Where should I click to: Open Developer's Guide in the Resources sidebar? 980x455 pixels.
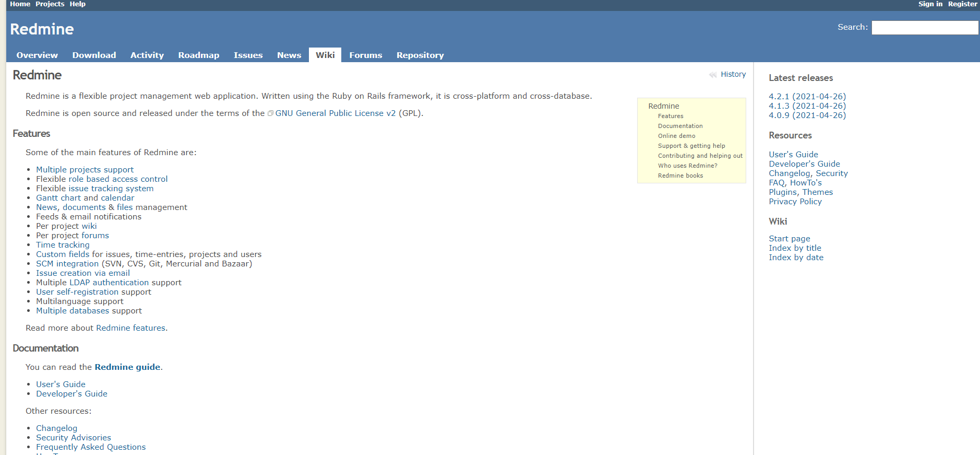click(x=804, y=164)
